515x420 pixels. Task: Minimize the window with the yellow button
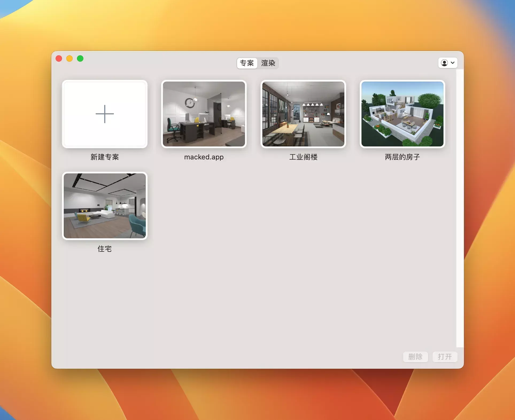[x=69, y=58]
